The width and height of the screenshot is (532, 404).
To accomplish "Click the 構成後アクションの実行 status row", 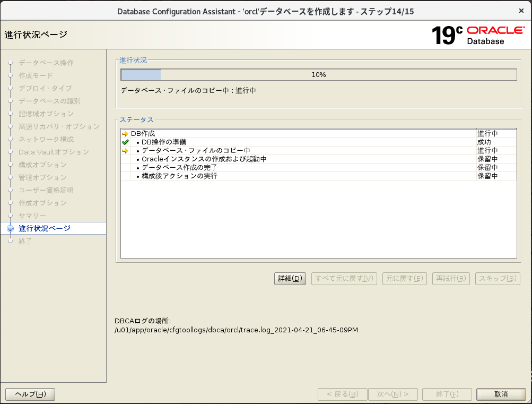I will (x=179, y=176).
